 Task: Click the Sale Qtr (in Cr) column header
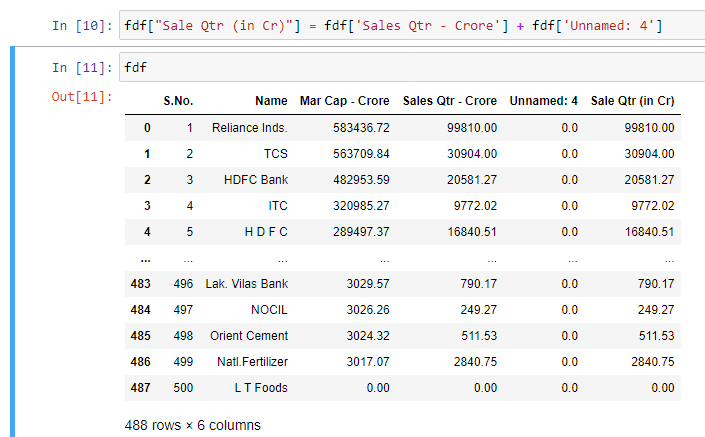pyautogui.click(x=632, y=101)
